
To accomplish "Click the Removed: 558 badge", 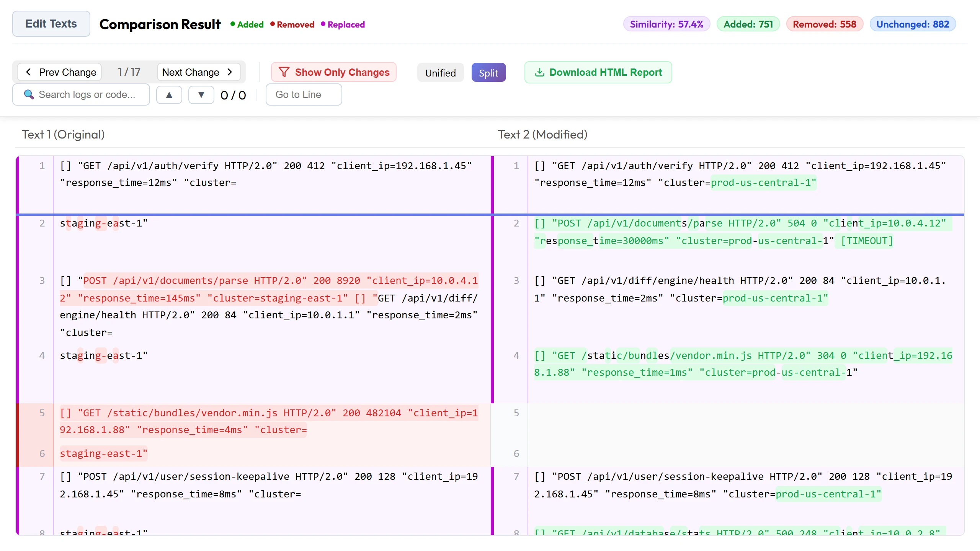I will 825,24.
